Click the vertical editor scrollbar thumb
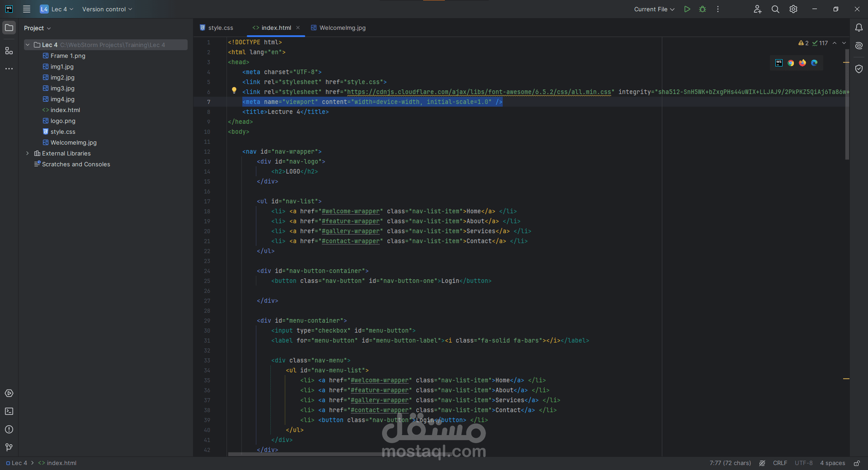Viewport: 868px width, 470px height. pos(847,104)
